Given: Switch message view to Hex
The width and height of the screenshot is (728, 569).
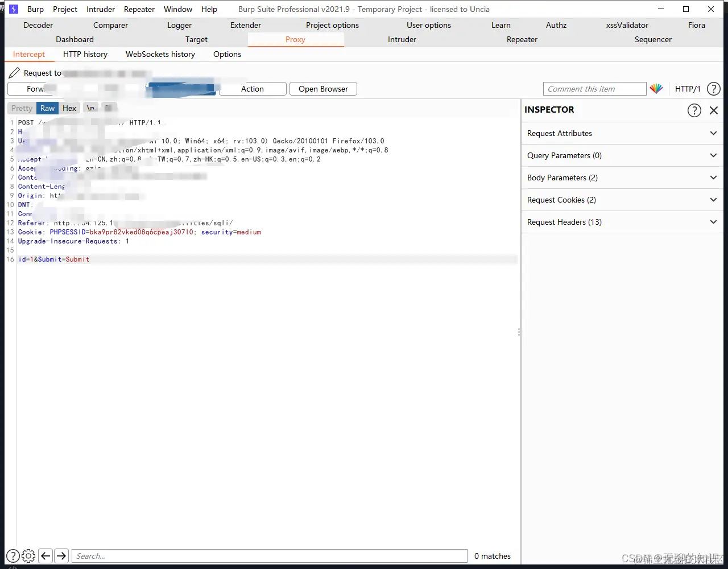Looking at the screenshot, I should click(69, 108).
